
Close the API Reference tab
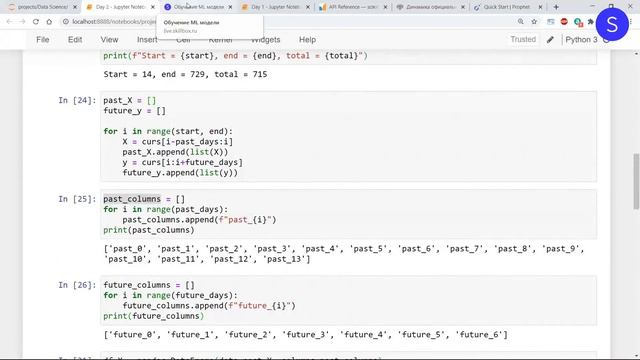[x=385, y=7]
